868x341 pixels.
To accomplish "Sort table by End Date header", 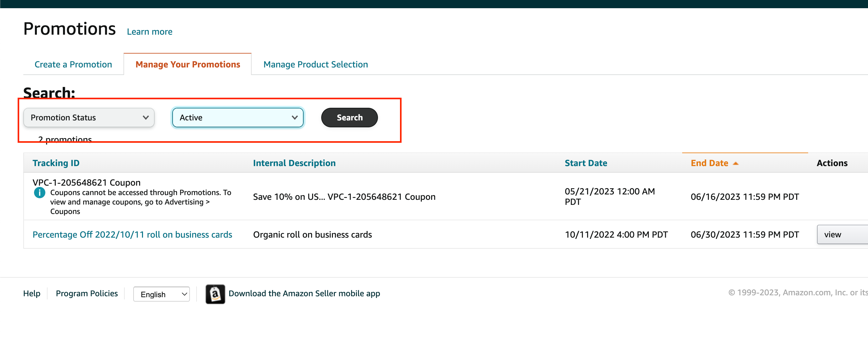I will 709,163.
